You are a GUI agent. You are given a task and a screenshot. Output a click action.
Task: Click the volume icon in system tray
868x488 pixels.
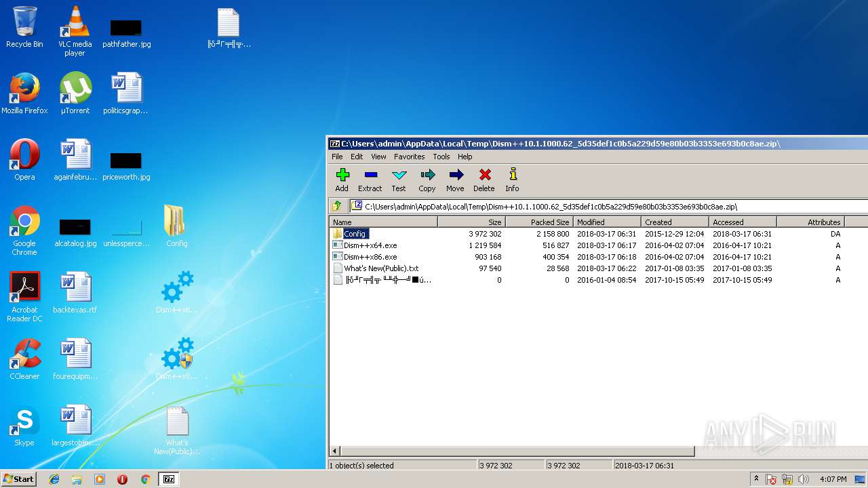[804, 479]
